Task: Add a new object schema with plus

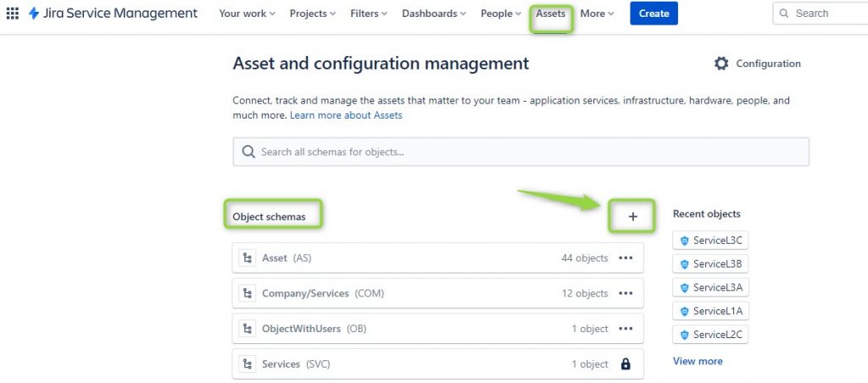Action: (x=632, y=216)
